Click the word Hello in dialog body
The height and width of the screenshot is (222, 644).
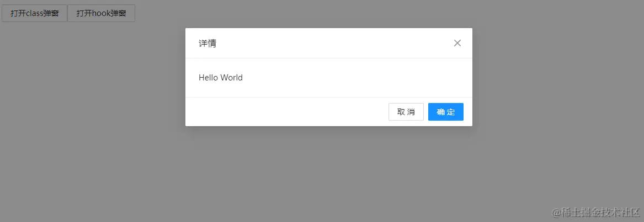208,77
